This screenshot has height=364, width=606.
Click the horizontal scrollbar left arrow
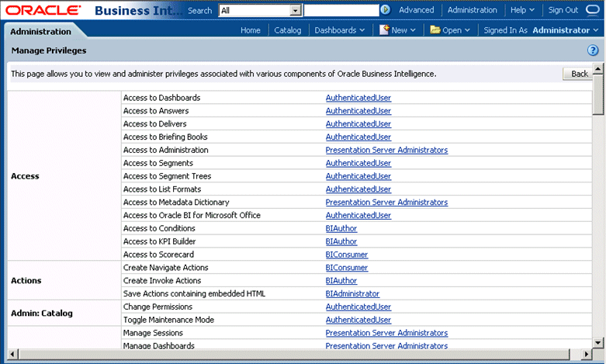point(12,354)
